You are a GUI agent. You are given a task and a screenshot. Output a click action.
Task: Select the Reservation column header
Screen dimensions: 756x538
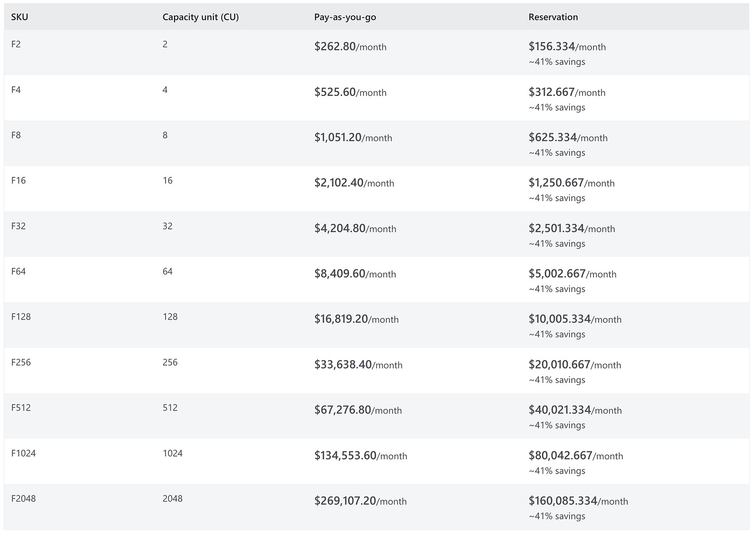(553, 17)
